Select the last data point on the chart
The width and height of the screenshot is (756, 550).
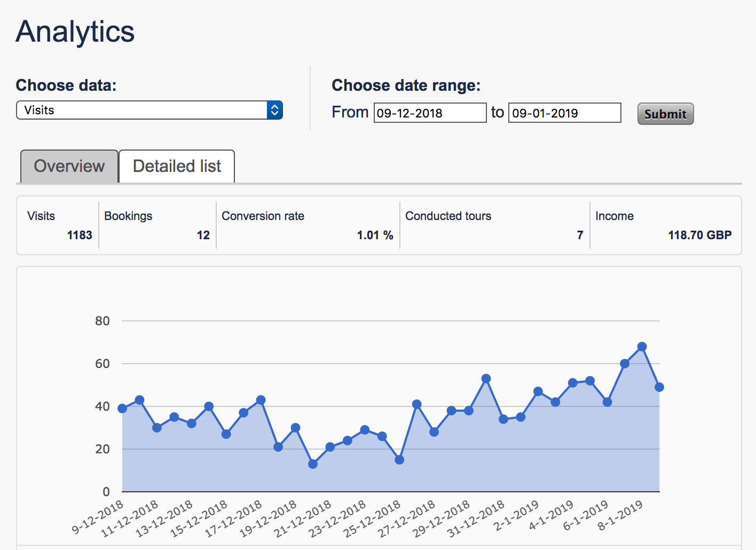(x=659, y=387)
